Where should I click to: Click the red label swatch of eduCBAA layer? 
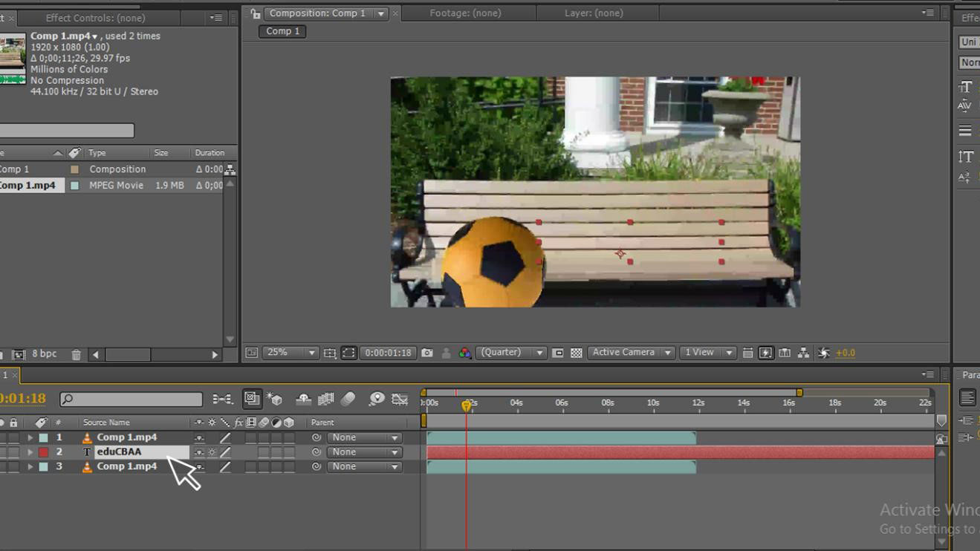coord(44,452)
